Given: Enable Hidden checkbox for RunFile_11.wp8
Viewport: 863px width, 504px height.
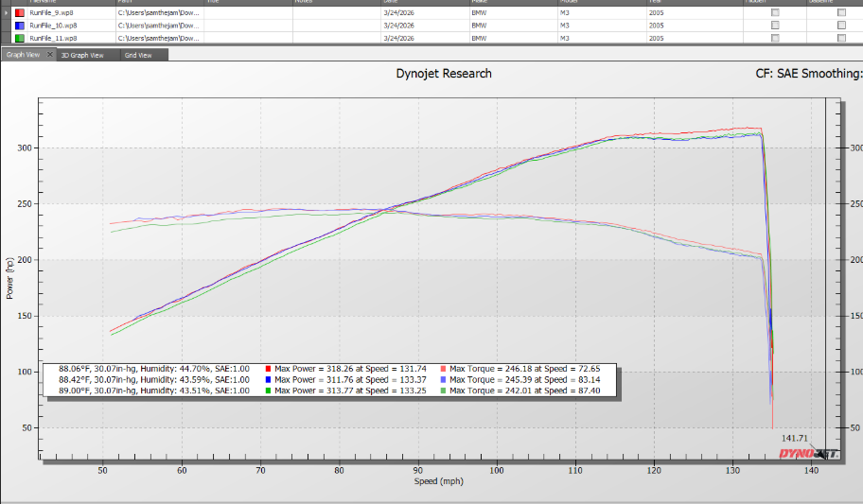Looking at the screenshot, I should (x=776, y=39).
